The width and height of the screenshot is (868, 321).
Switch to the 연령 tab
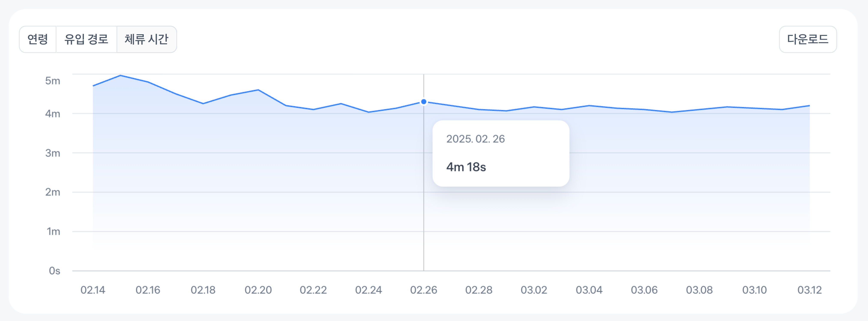(x=37, y=39)
